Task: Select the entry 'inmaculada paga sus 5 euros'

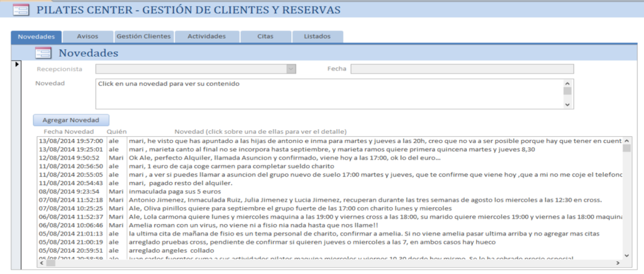Action: pos(176,191)
